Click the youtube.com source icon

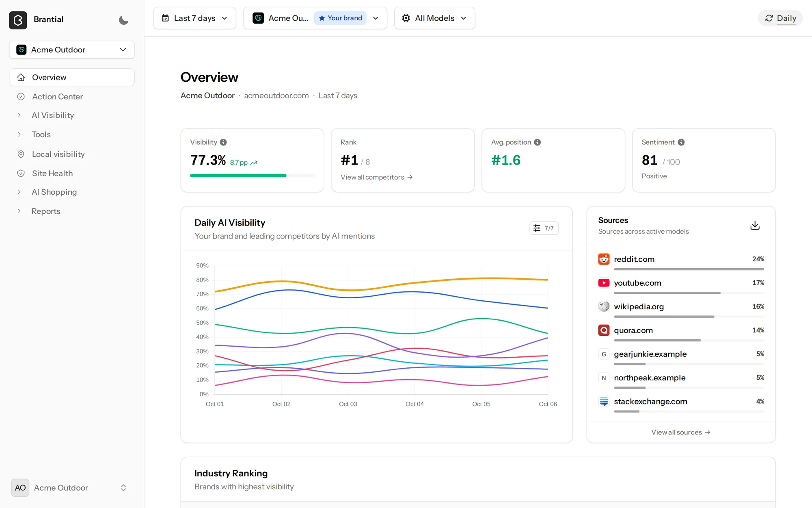point(604,283)
